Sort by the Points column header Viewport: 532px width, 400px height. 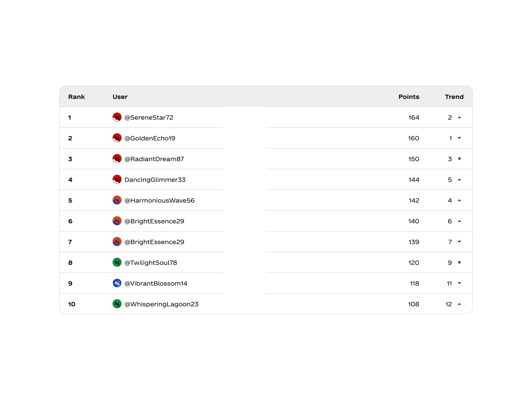pyautogui.click(x=409, y=97)
